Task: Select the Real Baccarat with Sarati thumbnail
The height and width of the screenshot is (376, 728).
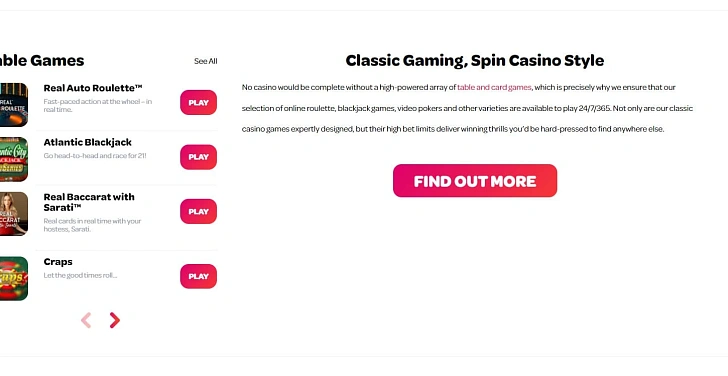Action: pos(13,214)
